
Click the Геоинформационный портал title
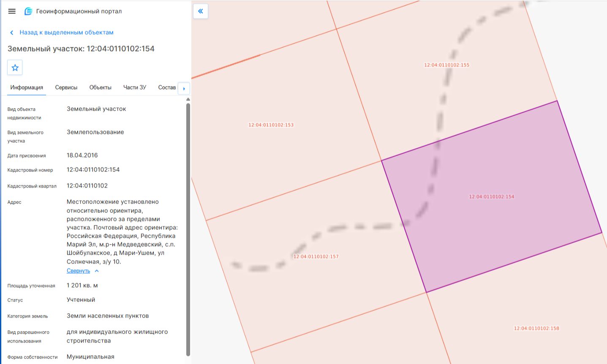click(79, 11)
